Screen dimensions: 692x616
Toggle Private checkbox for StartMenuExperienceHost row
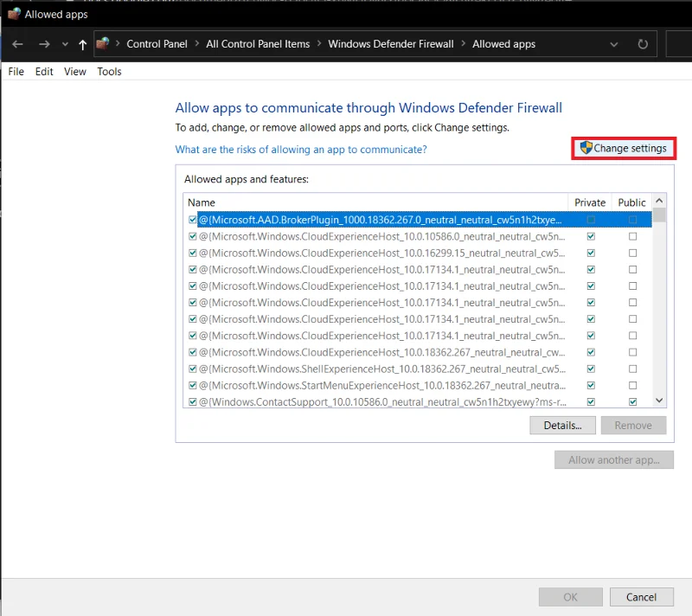[x=591, y=385]
